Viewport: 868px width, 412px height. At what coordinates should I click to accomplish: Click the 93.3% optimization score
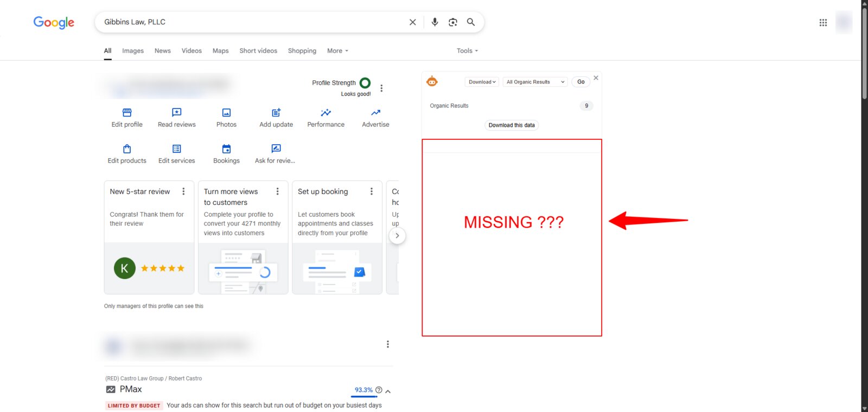363,390
